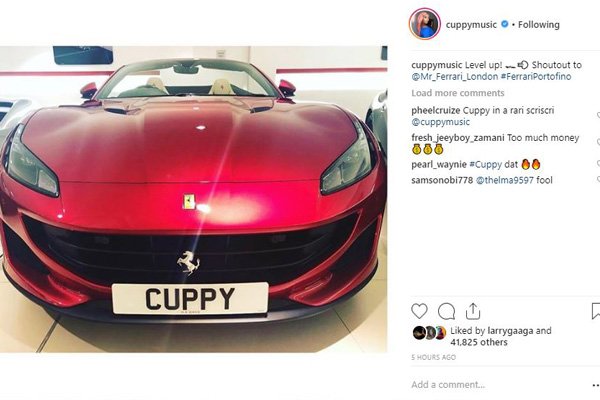Like the post with the heart icon
Viewport: 600px width, 400px height.
click(x=419, y=311)
